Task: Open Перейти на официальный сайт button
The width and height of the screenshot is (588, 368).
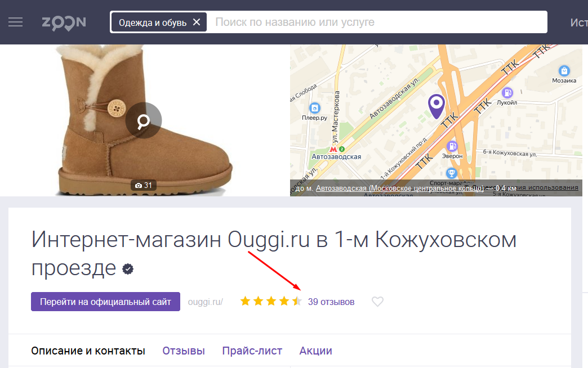Action: click(x=105, y=302)
